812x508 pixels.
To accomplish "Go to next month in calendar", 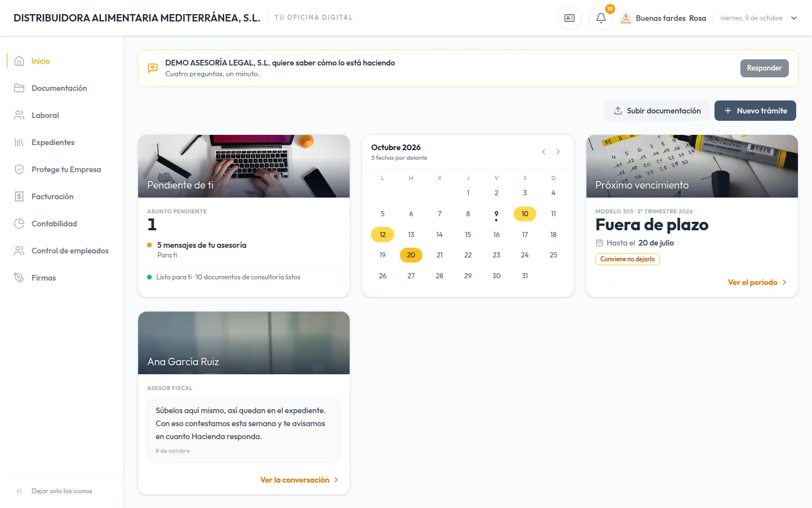I will pos(558,152).
